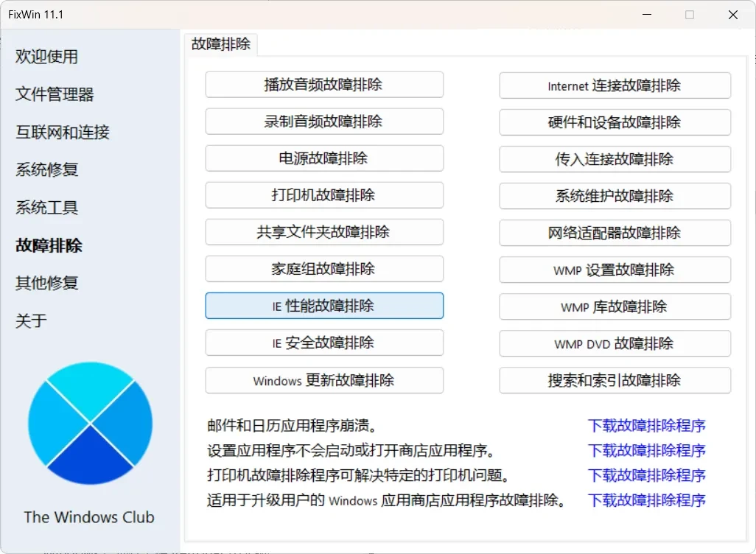Open 传入连接故障排除
The height and width of the screenshot is (554, 756).
point(615,159)
